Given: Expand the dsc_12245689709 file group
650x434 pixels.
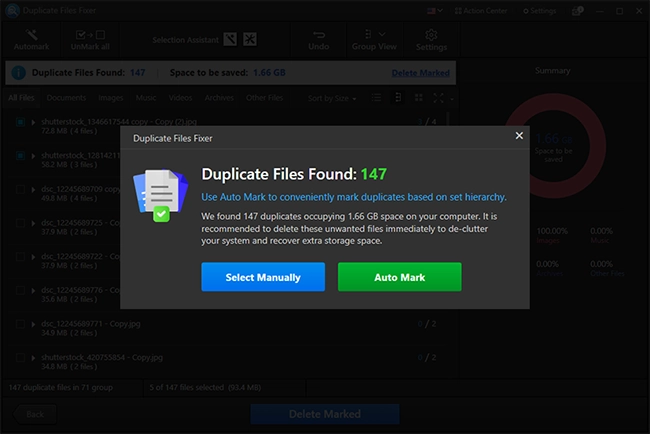Looking at the screenshot, I should click(33, 189).
